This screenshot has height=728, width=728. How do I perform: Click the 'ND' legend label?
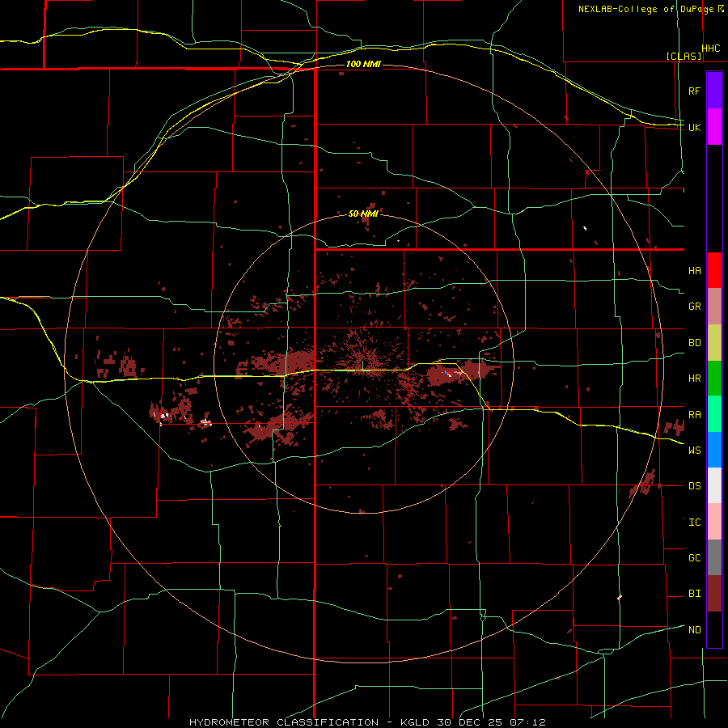click(x=694, y=630)
